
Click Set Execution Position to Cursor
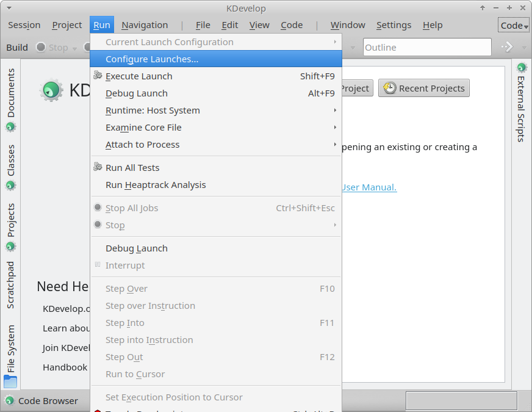(x=216, y=397)
